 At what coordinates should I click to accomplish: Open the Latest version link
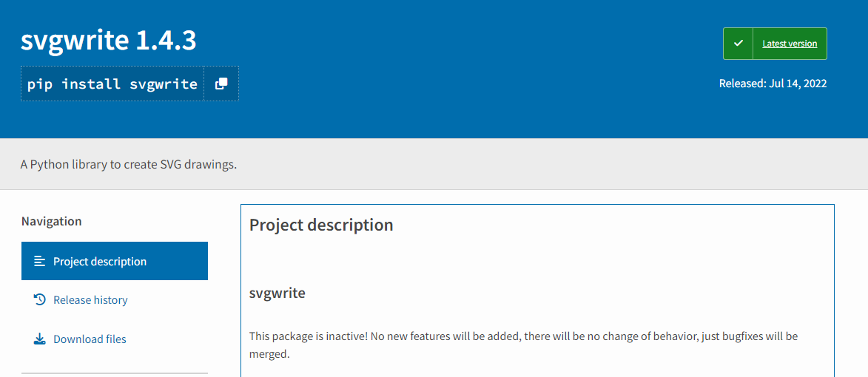point(790,43)
